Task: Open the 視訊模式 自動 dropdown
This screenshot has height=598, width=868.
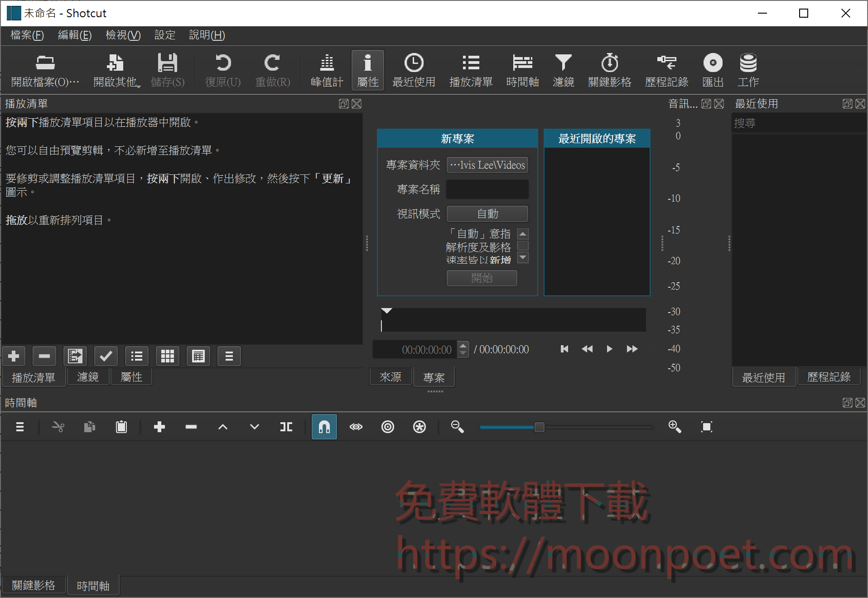Action: [x=487, y=213]
